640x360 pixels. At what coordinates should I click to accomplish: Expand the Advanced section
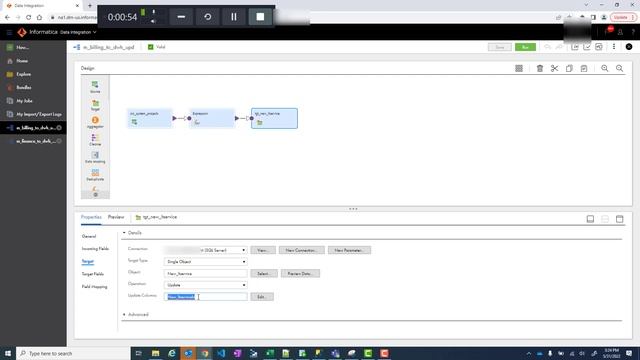124,315
